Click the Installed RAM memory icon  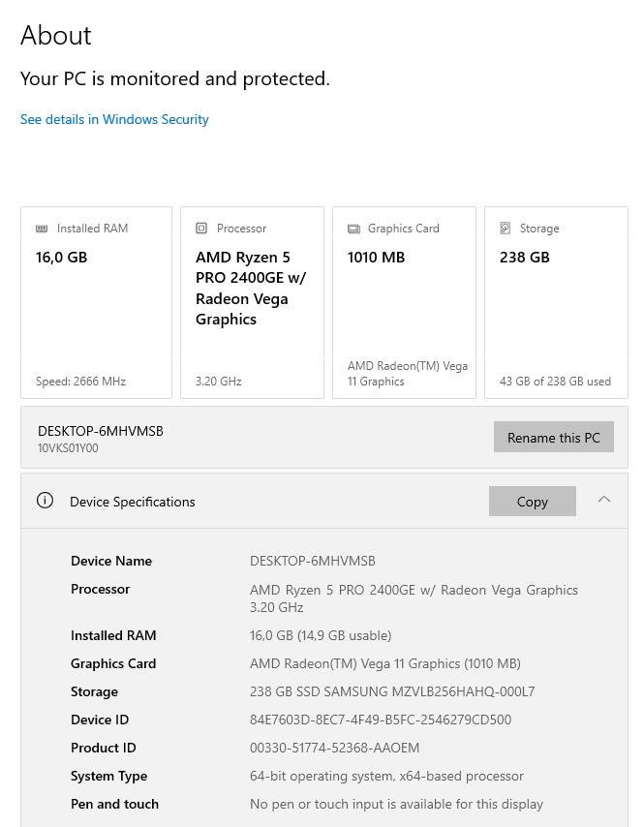(42, 229)
